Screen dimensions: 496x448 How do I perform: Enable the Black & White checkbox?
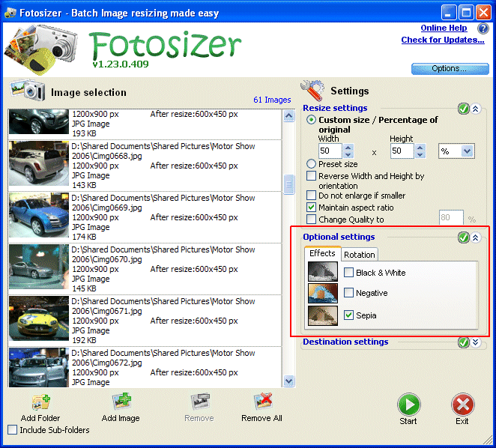pos(348,273)
